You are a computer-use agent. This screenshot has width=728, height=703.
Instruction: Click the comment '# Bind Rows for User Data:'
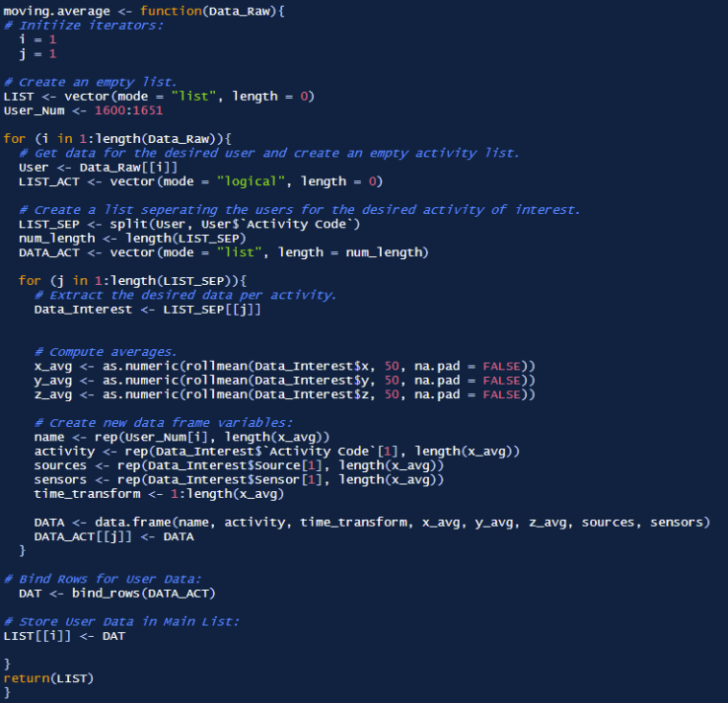pos(103,579)
